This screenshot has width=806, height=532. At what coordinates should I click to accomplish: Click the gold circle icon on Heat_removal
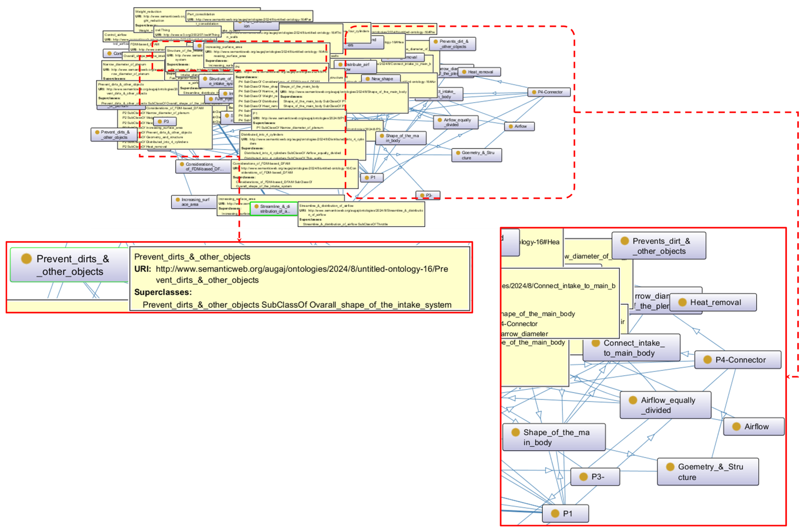click(x=682, y=302)
